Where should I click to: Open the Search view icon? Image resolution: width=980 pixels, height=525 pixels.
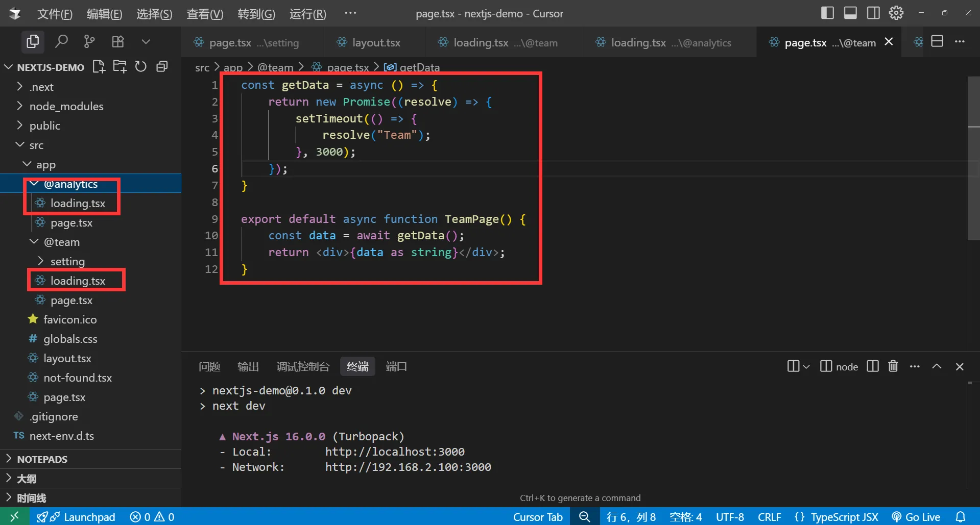tap(61, 41)
